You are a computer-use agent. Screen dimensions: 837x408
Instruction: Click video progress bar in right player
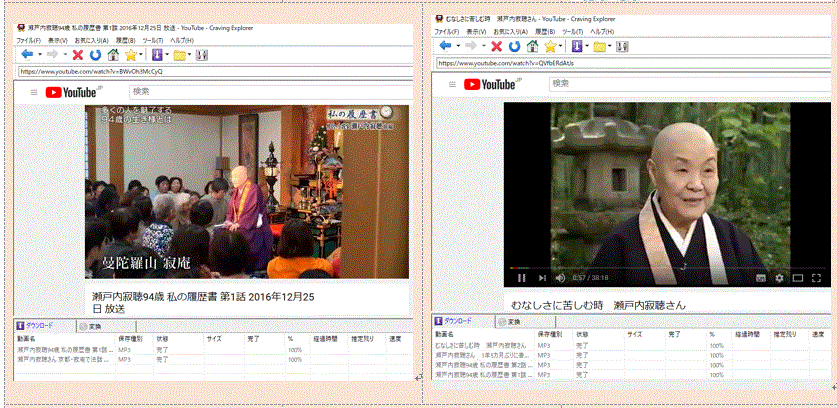(x=667, y=268)
